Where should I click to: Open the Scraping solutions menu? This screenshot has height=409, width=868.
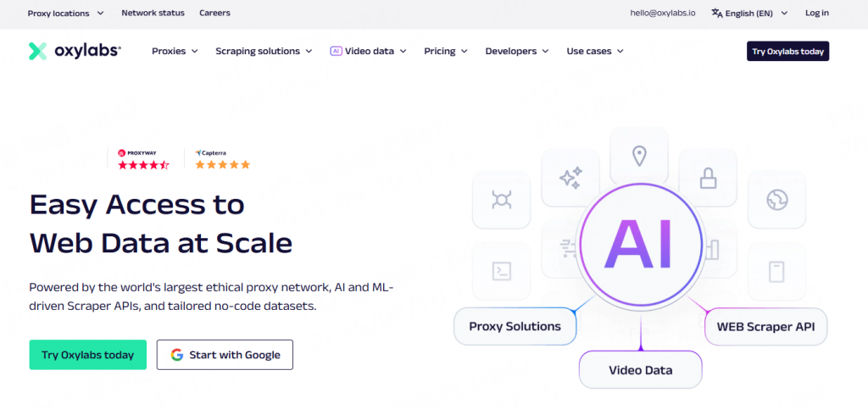point(264,51)
